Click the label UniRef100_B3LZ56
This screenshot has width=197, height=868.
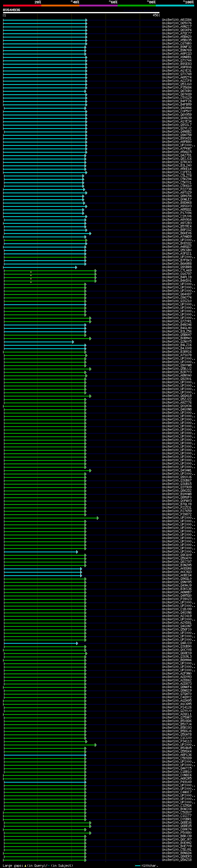click(x=177, y=332)
